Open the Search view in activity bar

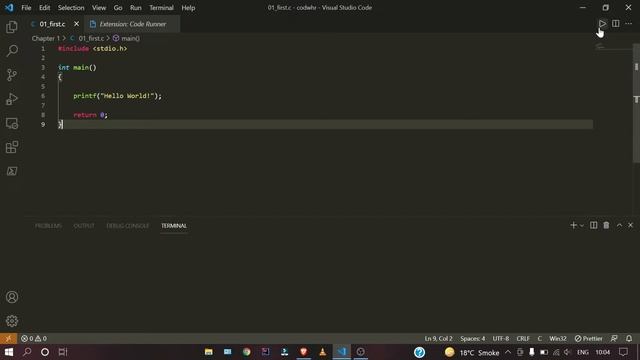point(12,51)
